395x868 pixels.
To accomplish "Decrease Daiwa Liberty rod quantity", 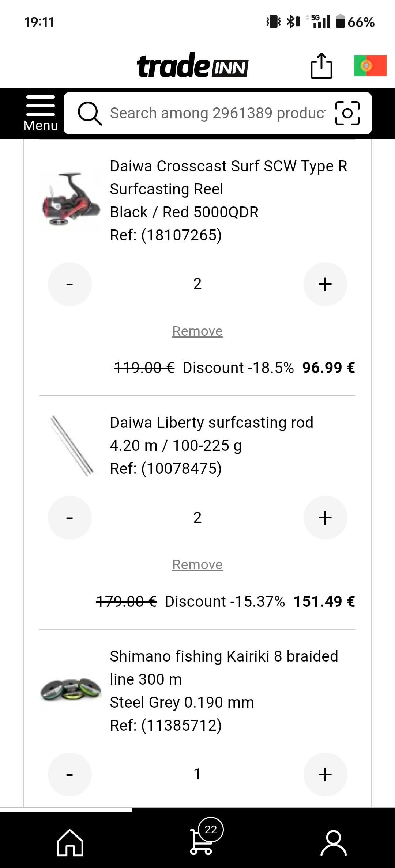I will [70, 518].
